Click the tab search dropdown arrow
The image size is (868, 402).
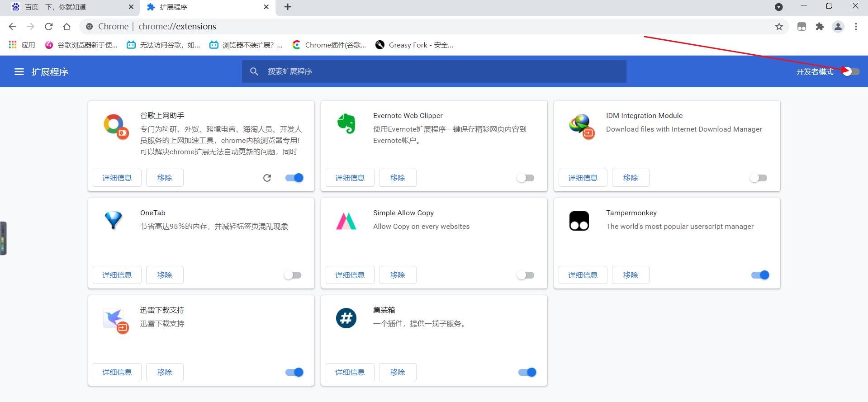pos(778,7)
